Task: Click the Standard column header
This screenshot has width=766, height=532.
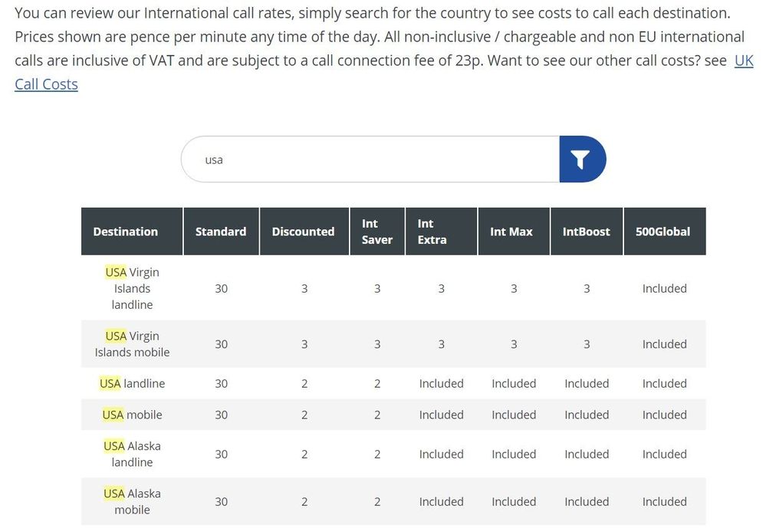Action: pyautogui.click(x=221, y=232)
